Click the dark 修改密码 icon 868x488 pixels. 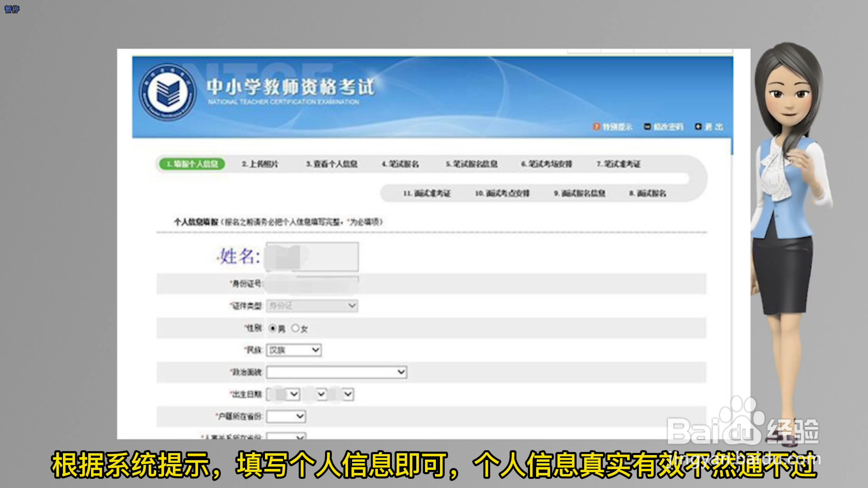(646, 127)
